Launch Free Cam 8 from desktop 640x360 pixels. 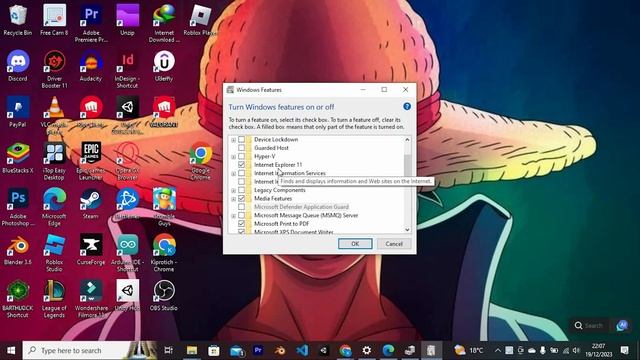(x=54, y=20)
